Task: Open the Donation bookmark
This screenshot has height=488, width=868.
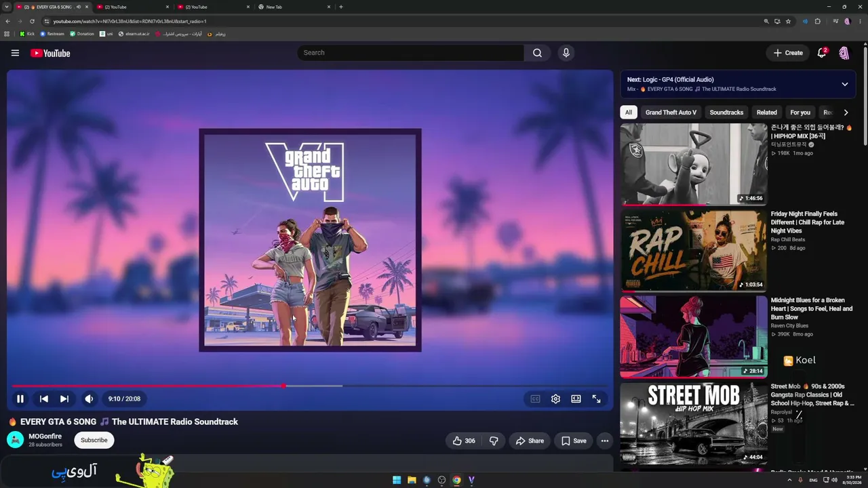Action: tap(82, 34)
